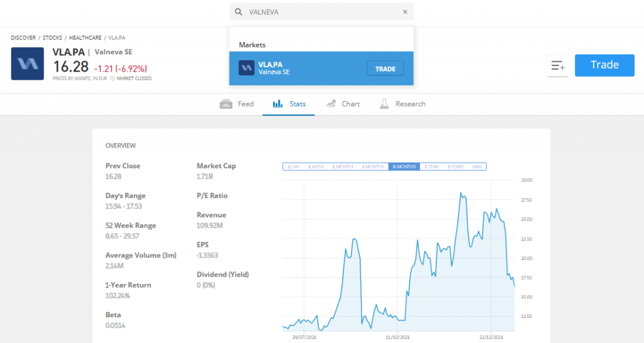Select the Stats tab

tap(289, 104)
